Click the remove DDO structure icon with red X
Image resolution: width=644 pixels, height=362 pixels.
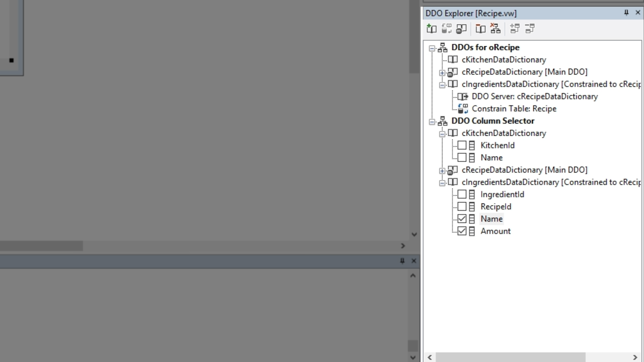(495, 28)
